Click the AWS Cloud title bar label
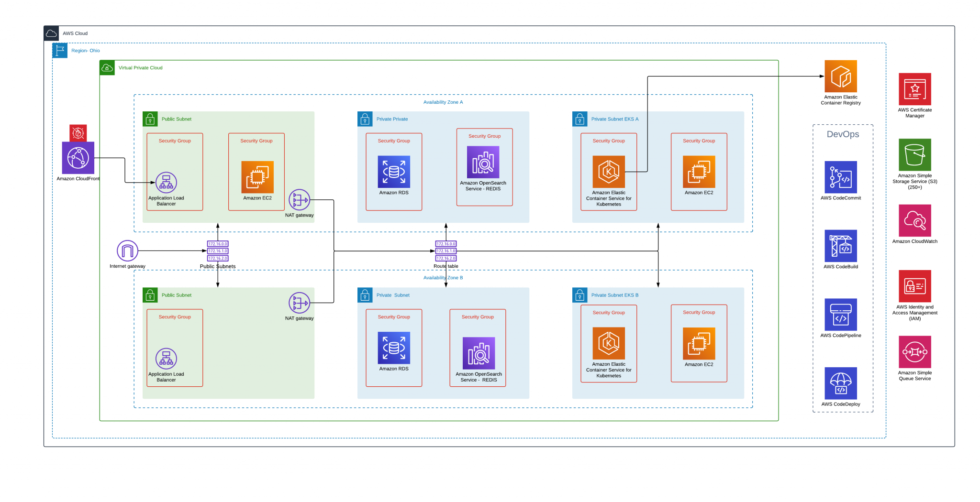 (75, 33)
